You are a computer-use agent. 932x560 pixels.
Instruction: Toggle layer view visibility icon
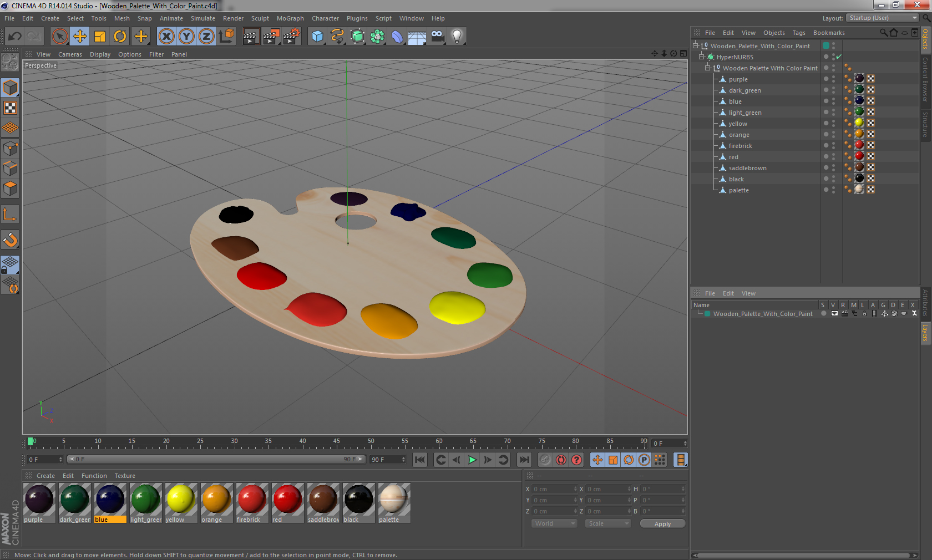[x=834, y=313]
